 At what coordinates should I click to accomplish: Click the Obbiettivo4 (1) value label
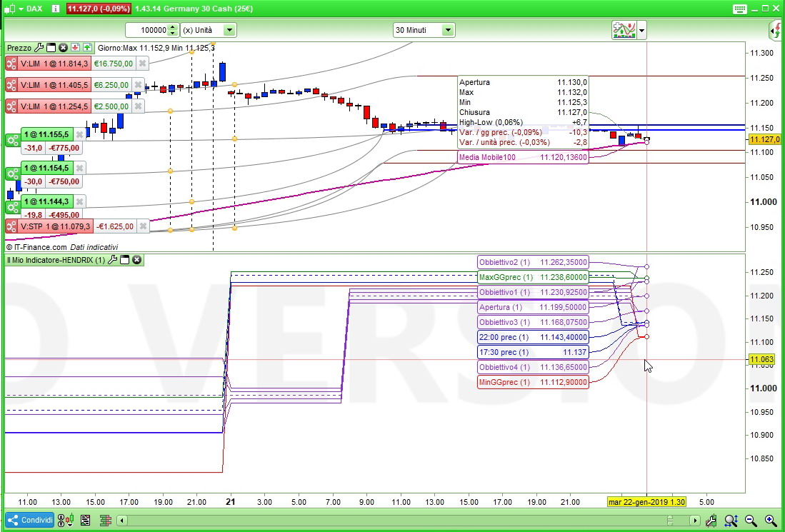tap(533, 367)
